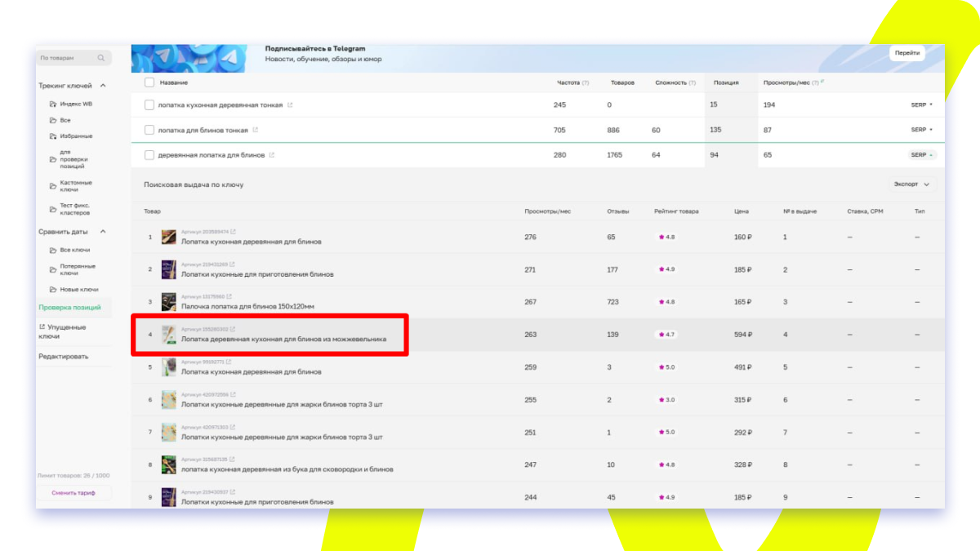Click the folder icon for 'Индекс WB'

click(53, 104)
